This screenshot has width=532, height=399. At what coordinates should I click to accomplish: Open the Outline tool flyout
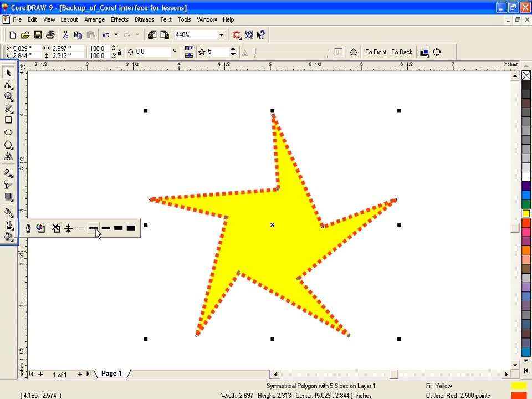coord(8,224)
